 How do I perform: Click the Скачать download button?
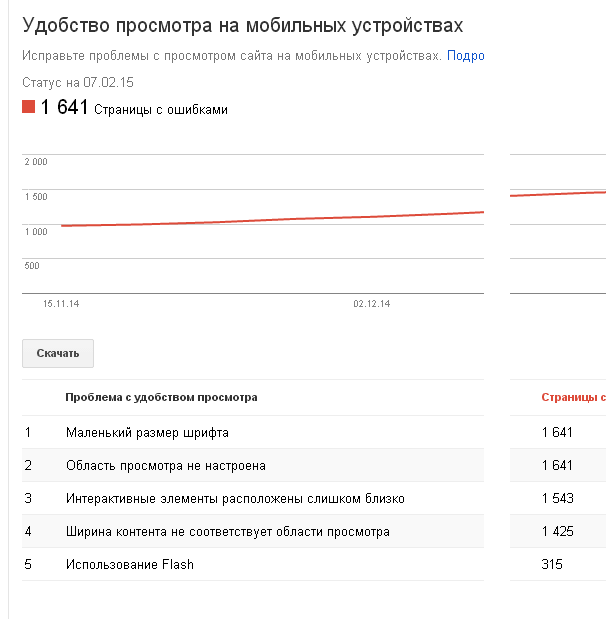58,353
